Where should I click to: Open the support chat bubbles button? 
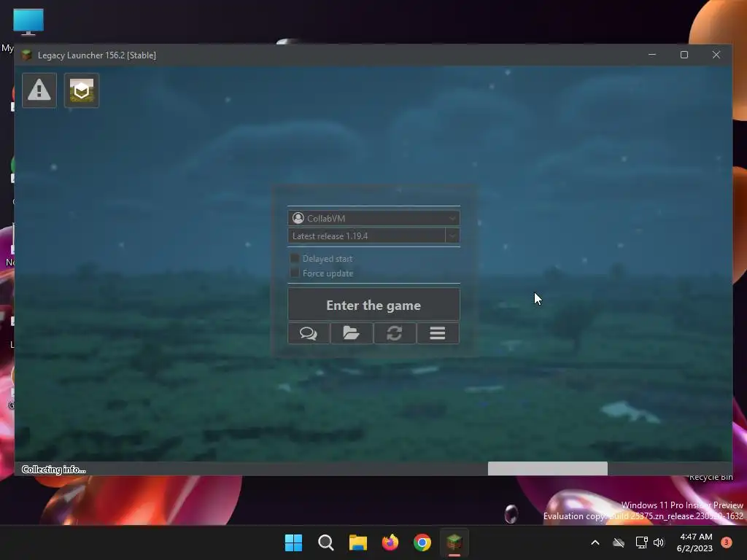coord(309,333)
